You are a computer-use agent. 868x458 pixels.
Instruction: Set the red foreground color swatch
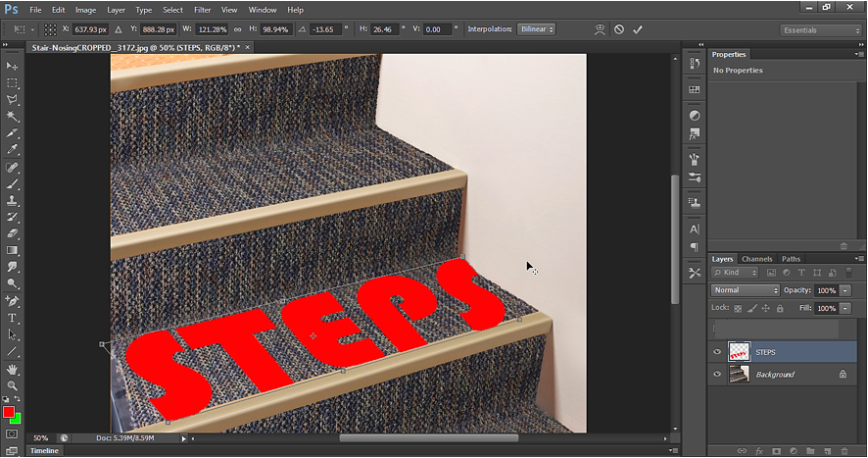(8, 413)
